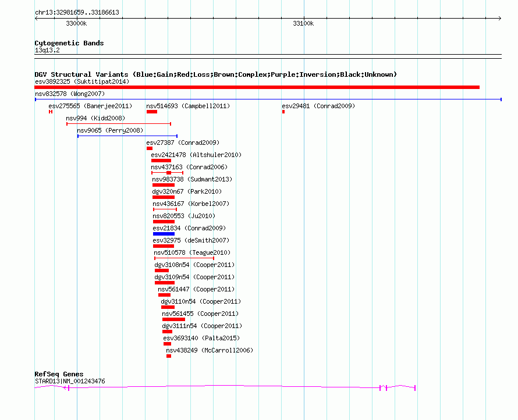Click the blue esv21834 gain bar
518x420 pixels.
click(164, 234)
